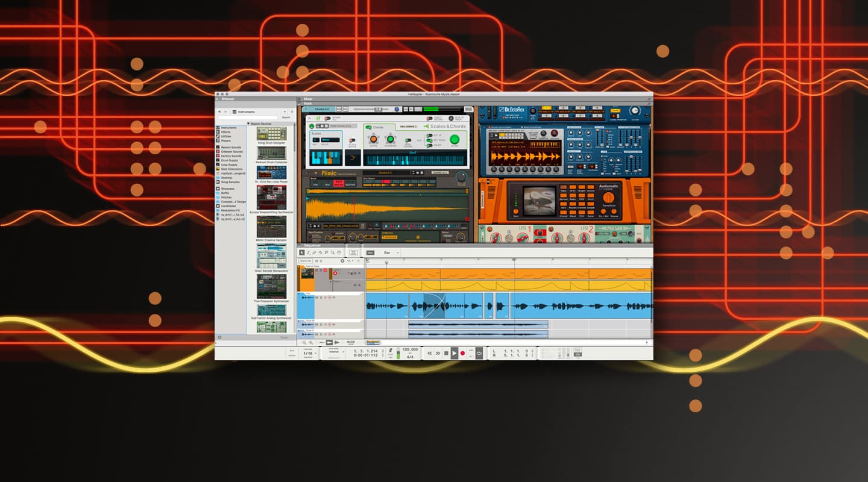Select Effects in Browser sidebar

[x=226, y=132]
